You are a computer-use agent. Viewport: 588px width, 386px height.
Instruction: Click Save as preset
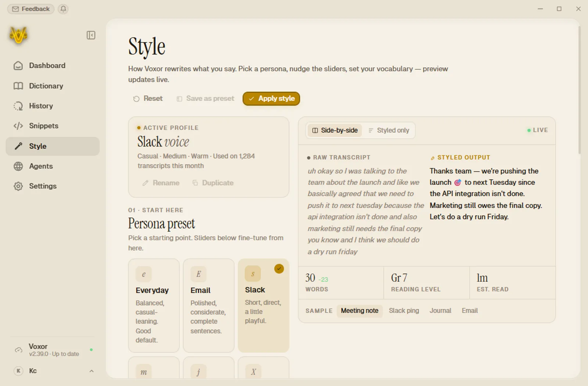pos(205,99)
